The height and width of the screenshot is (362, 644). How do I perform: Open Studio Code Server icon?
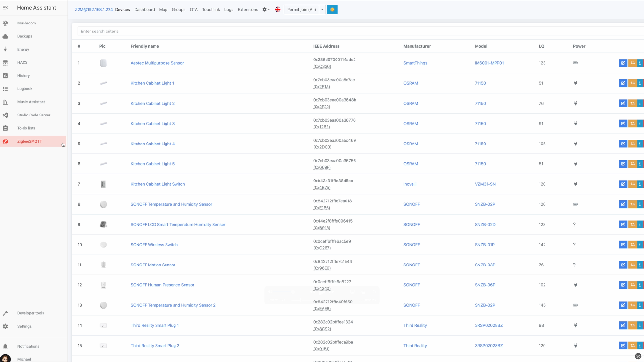click(5, 115)
